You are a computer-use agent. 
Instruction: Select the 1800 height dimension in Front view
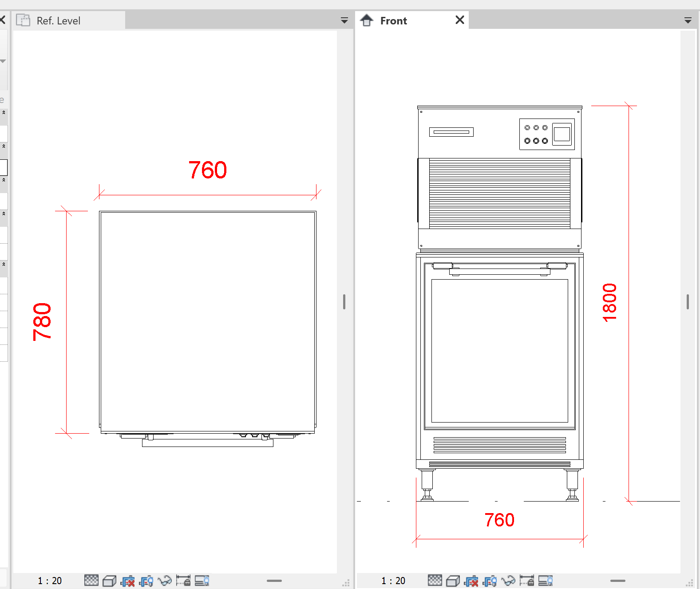coord(609,303)
